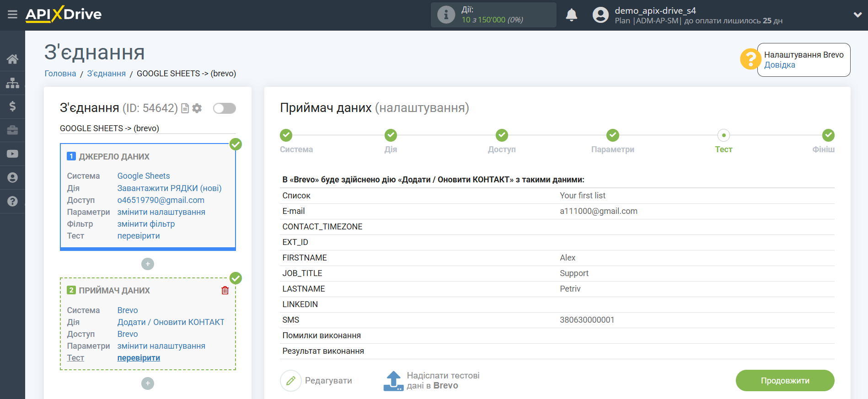
Task: Open connection settings gear icon
Action: (x=197, y=108)
